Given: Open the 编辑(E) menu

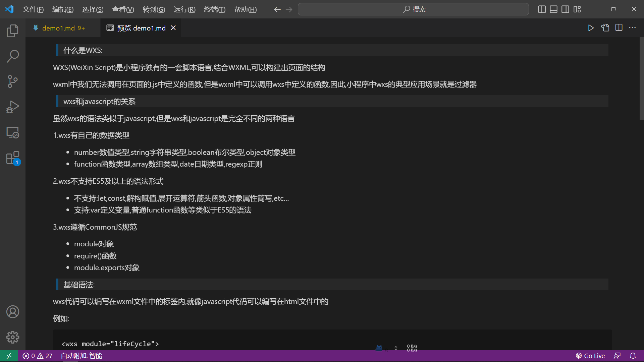Looking at the screenshot, I should click(x=63, y=9).
